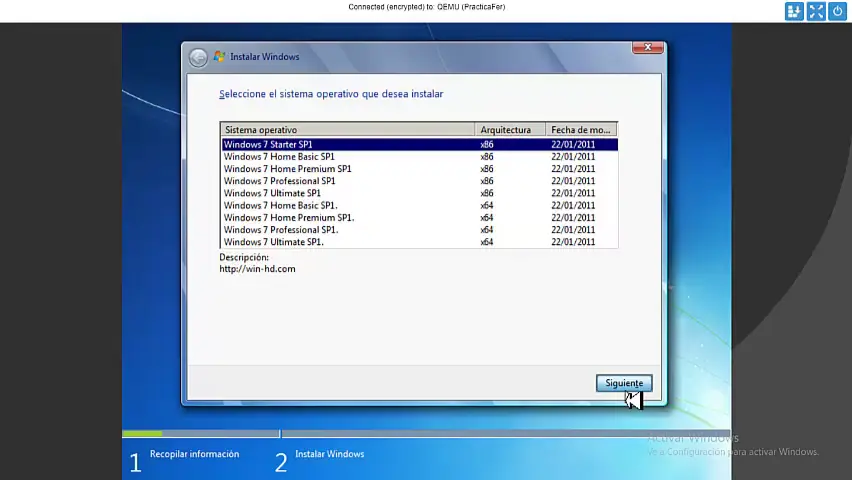
Task: Click the Fecha de mo... column header
Action: tap(581, 129)
